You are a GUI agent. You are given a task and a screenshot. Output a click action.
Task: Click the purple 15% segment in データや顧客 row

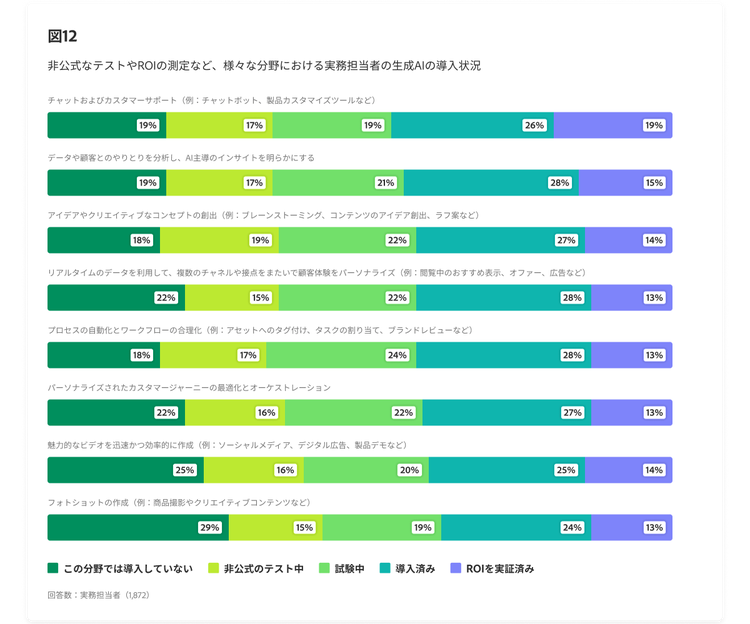coord(626,183)
